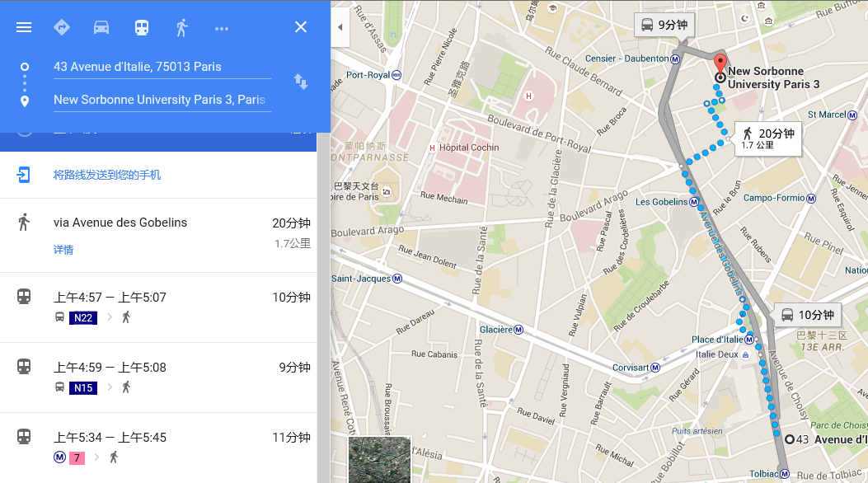Select Les Gobelins metro station icon
This screenshot has width=868, height=483.
693,202
